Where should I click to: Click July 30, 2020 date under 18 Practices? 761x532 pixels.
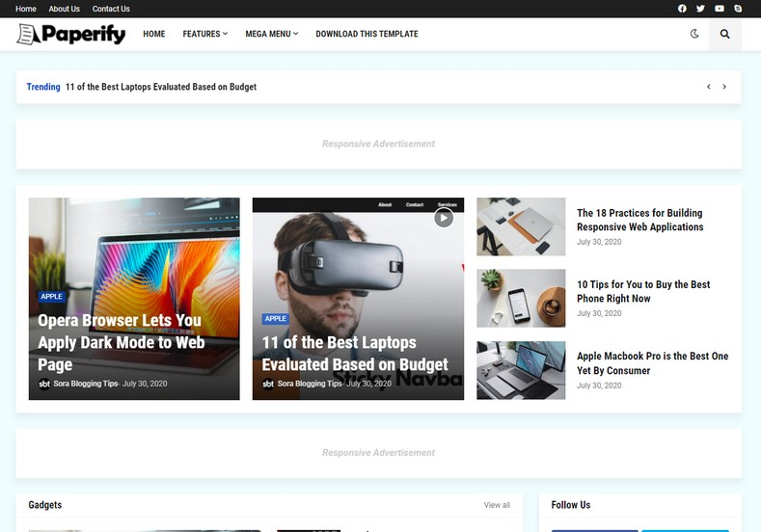click(x=599, y=242)
